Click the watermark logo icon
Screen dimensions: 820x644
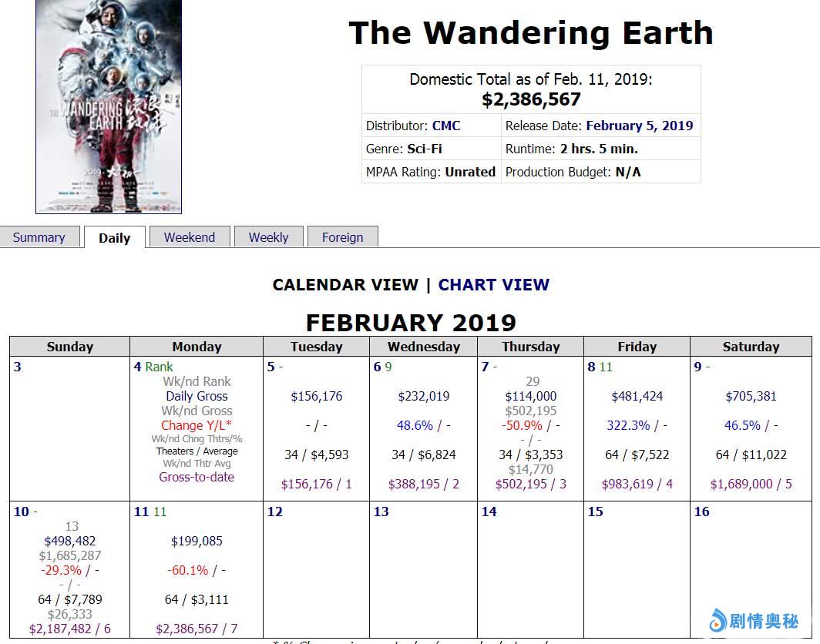[x=718, y=620]
